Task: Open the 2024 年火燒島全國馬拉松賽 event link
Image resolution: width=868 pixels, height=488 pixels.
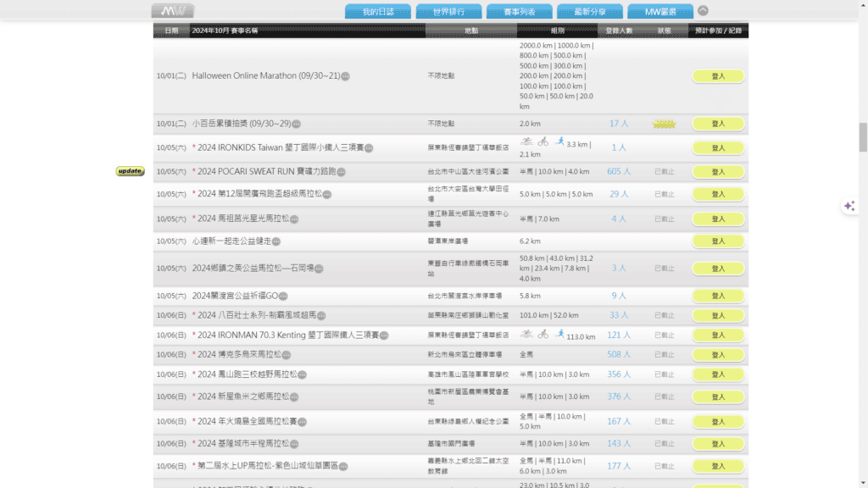Action: pos(247,421)
